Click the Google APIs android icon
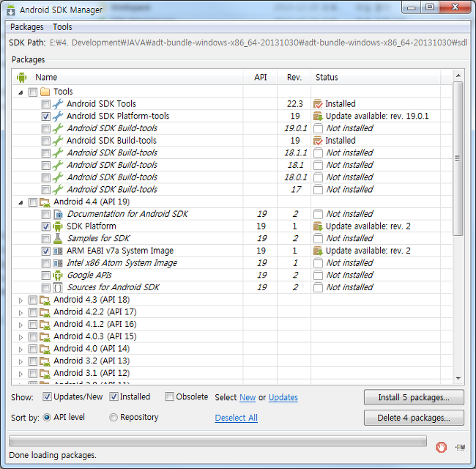This screenshot has width=476, height=469. pos(58,276)
